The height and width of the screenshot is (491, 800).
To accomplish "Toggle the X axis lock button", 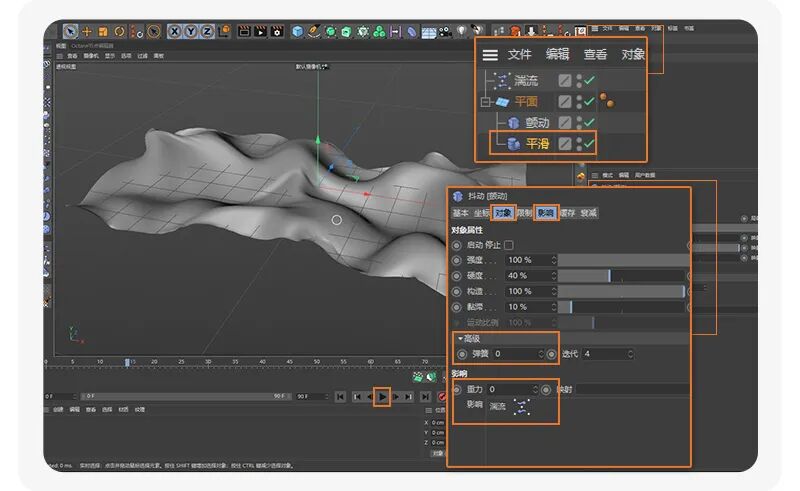I will (x=174, y=32).
